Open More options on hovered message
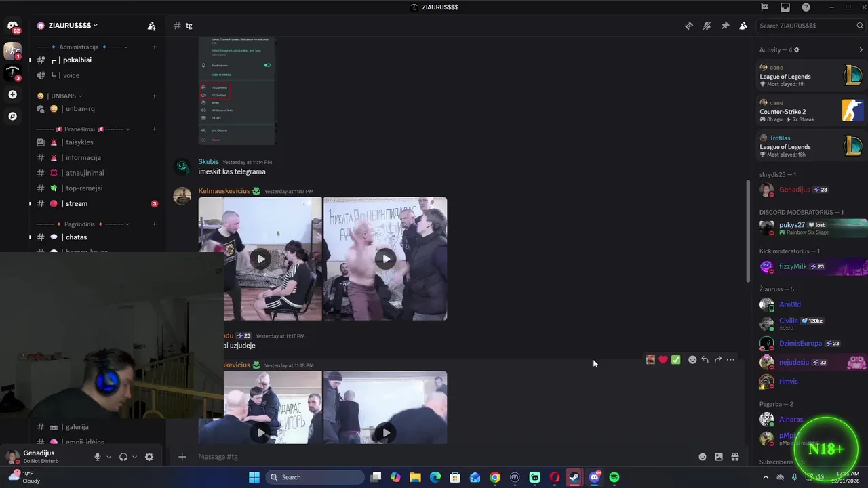 coord(730,360)
